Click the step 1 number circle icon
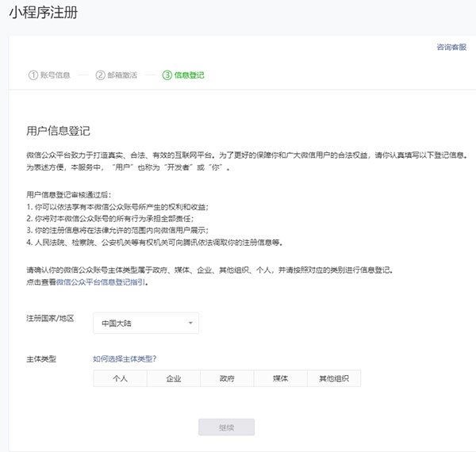The width and height of the screenshot is (476, 452). 33,75
